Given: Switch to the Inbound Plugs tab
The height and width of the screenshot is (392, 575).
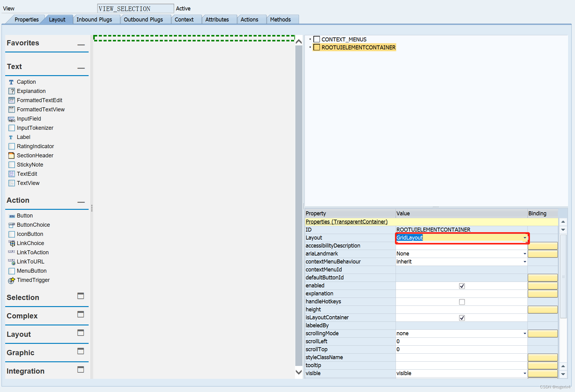Looking at the screenshot, I should click(x=94, y=19).
